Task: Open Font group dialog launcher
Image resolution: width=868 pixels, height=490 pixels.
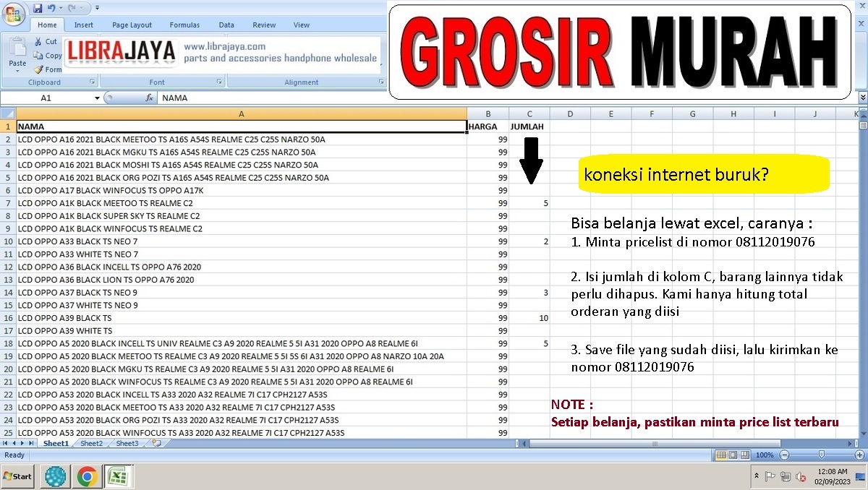Action: pos(220,82)
